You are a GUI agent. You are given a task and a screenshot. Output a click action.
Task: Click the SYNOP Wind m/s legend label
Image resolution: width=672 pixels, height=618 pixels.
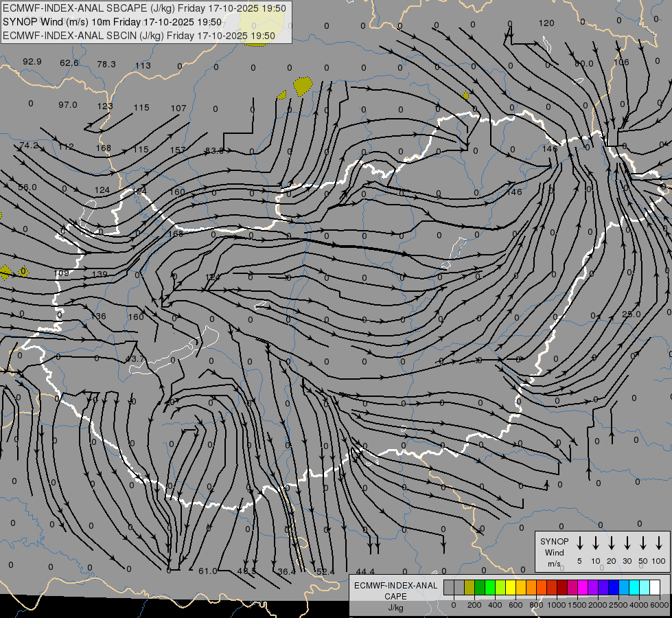[x=554, y=552]
